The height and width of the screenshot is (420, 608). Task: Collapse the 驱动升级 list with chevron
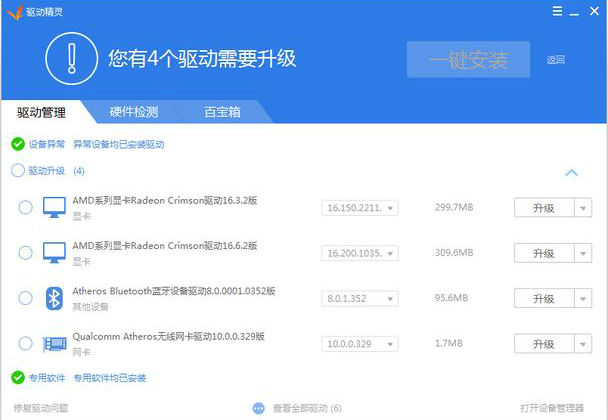click(x=572, y=173)
